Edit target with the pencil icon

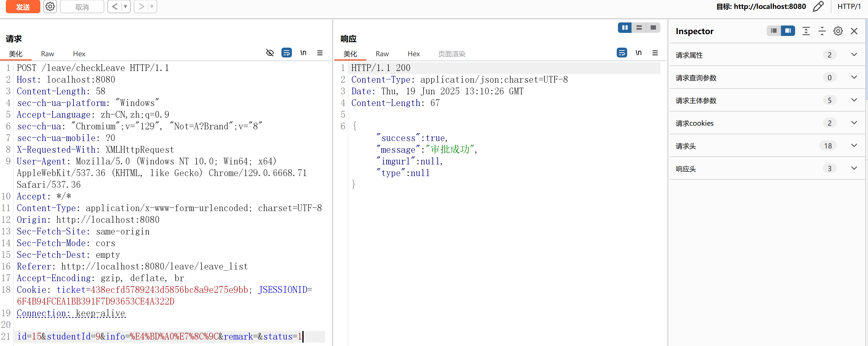[x=818, y=6]
